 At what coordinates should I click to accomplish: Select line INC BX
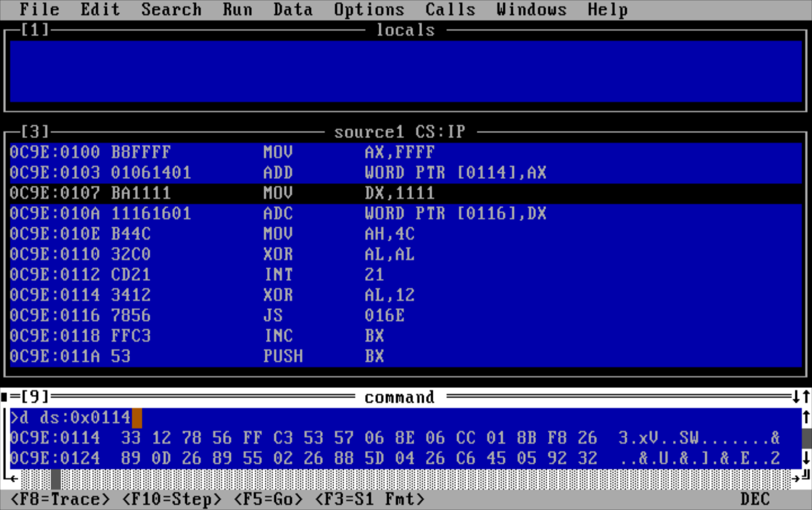(405, 336)
